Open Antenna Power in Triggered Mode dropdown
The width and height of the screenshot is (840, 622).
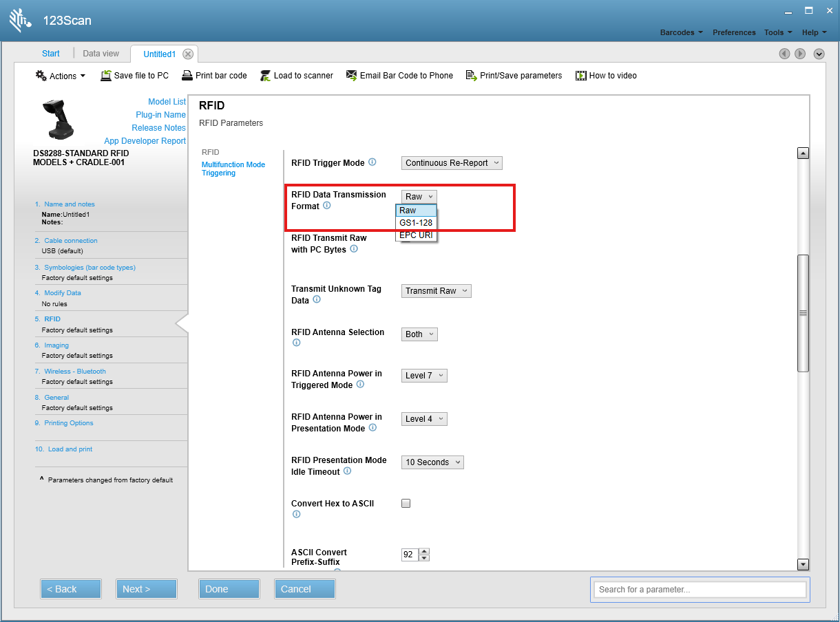[424, 376]
